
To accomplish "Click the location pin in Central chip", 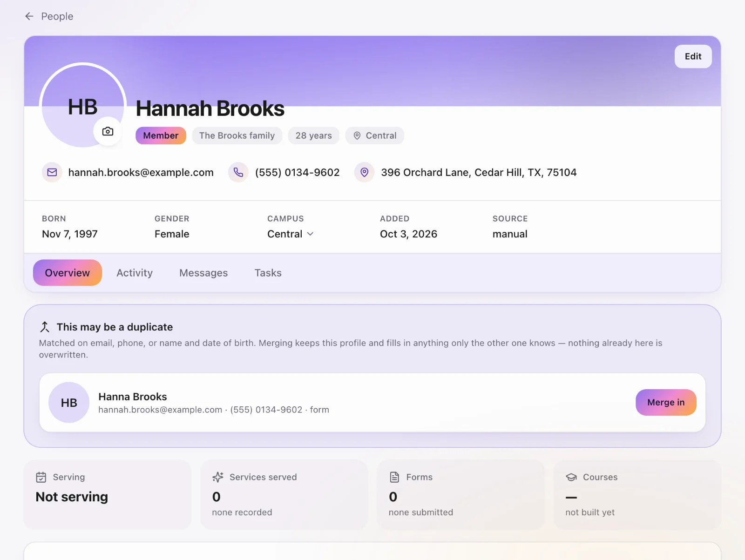I will 357,135.
